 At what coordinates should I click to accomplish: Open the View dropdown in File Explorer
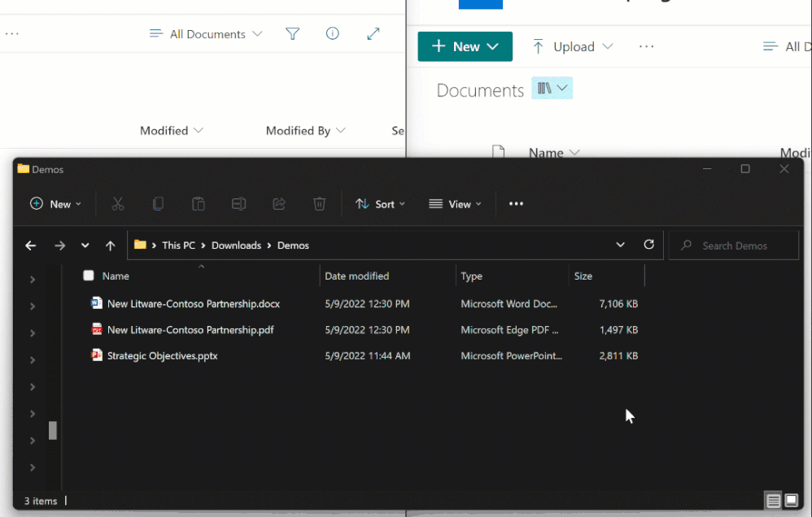455,204
